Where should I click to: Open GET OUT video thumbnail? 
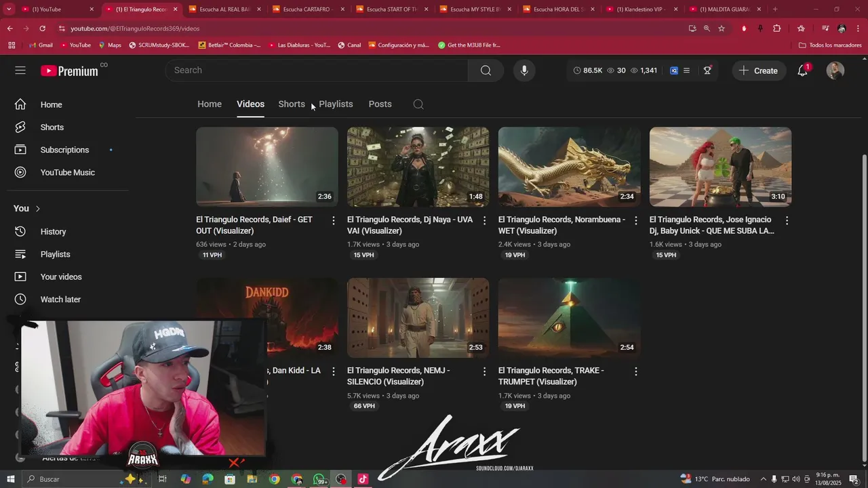tap(267, 167)
